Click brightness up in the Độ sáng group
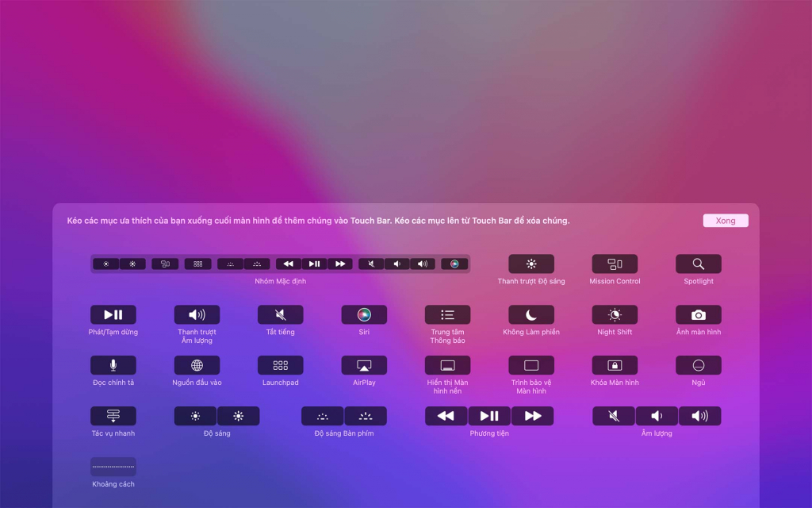Image resolution: width=812 pixels, height=508 pixels. [x=238, y=416]
